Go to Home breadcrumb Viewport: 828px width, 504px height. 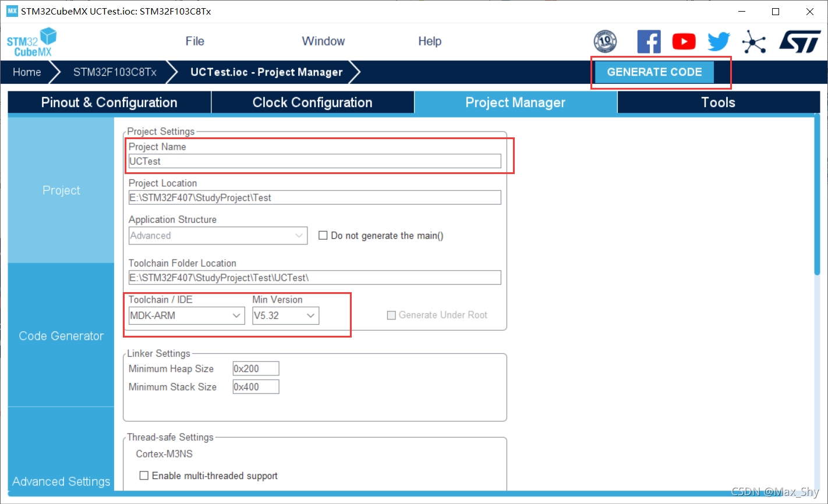pos(27,72)
